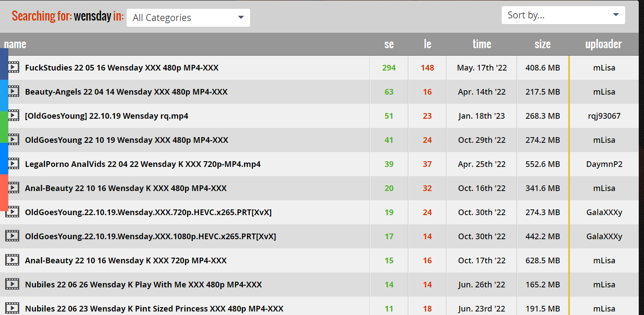
Task: Sort results by the uploader column header
Action: click(x=603, y=44)
